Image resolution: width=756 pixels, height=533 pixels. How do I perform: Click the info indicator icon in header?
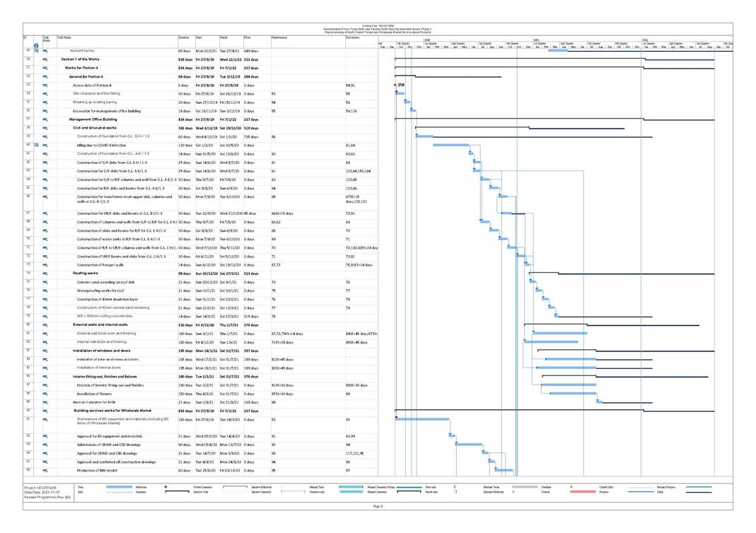[35, 45]
